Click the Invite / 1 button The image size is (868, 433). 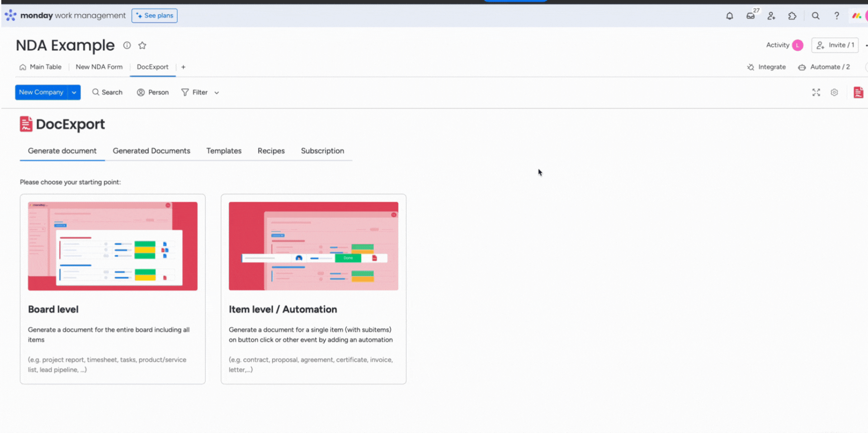pos(835,45)
